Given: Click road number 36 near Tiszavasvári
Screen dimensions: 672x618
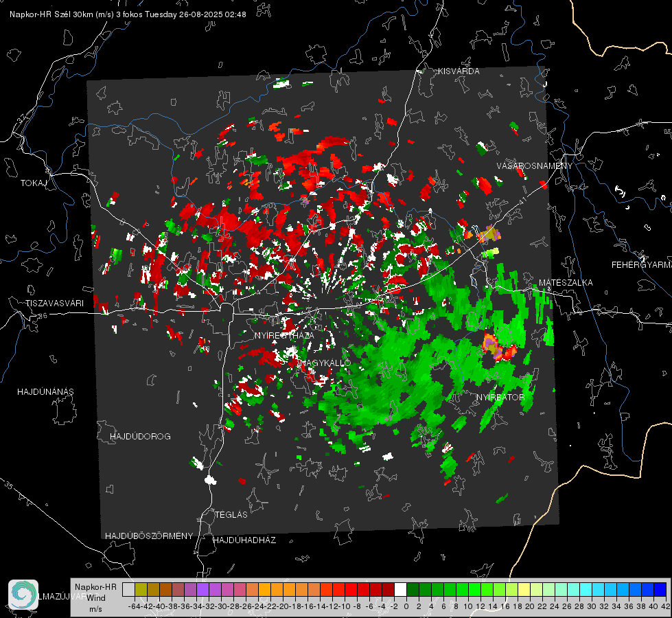Looking at the screenshot, I should tap(43, 316).
